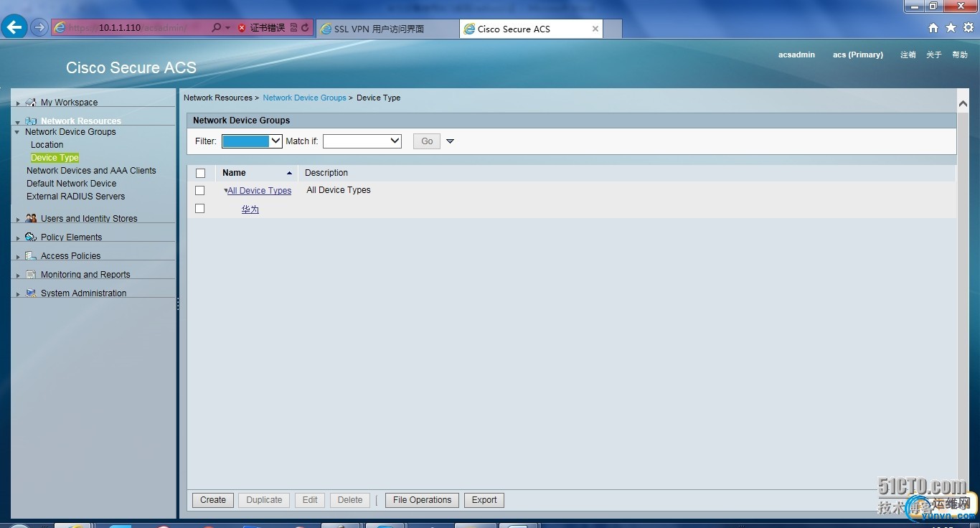Click the File Operations button
This screenshot has width=980, height=528.
click(x=422, y=500)
